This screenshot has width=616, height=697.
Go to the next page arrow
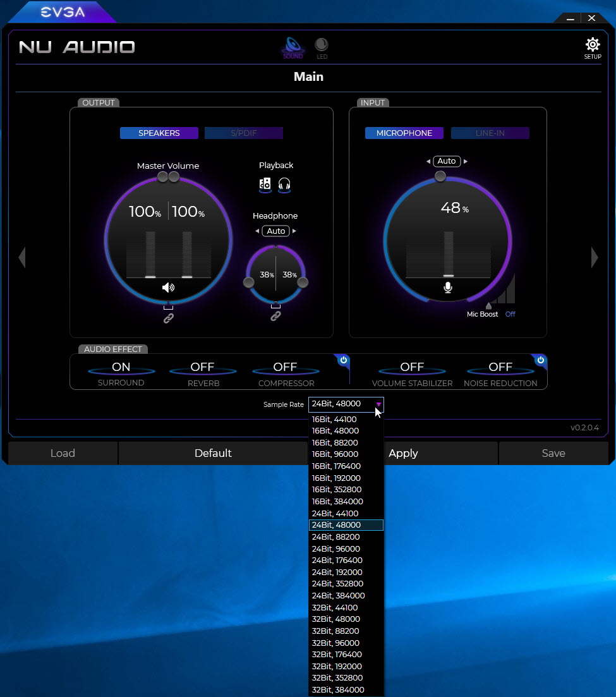(595, 257)
